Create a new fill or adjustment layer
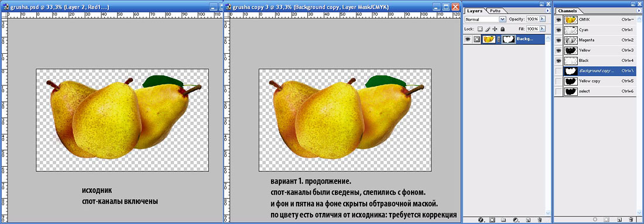The height and width of the screenshot is (224, 644). coord(516,220)
